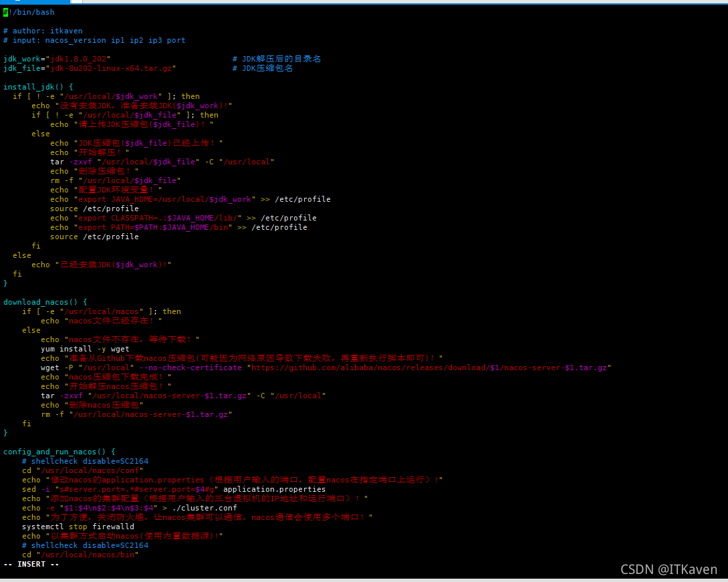Click the 'export PATH=$PATH:$JAVA_HOME/bin' echo line
This screenshot has width=728, height=582.
point(178,227)
